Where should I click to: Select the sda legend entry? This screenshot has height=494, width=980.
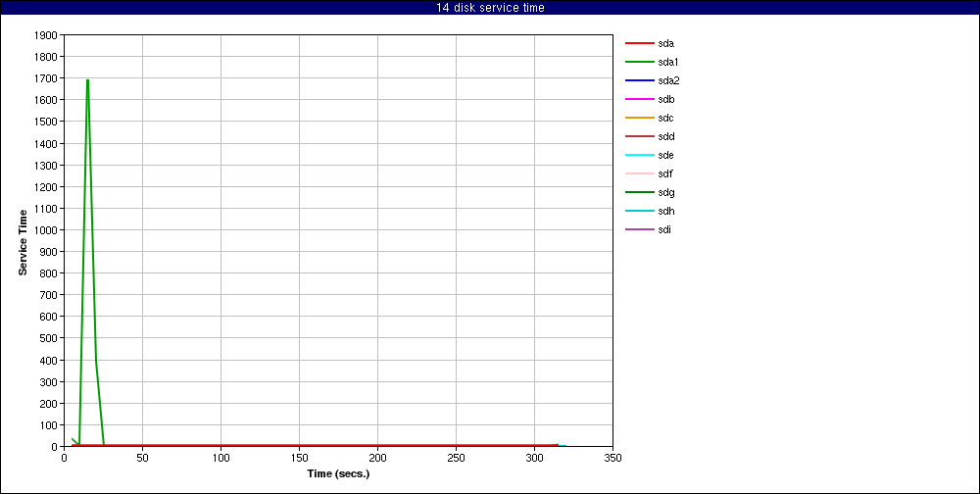pos(650,44)
